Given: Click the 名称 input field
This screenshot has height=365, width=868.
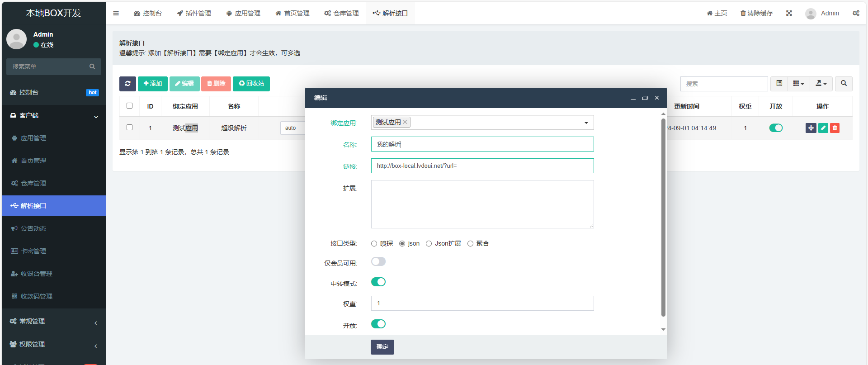Looking at the screenshot, I should point(482,144).
